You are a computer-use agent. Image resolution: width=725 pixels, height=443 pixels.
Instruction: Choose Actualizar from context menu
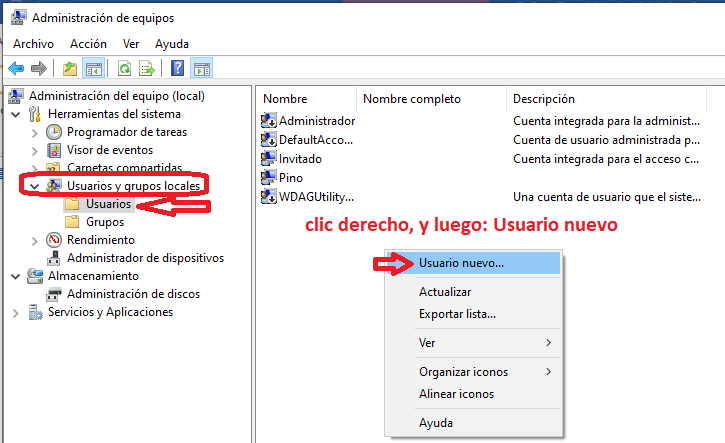pos(473,292)
